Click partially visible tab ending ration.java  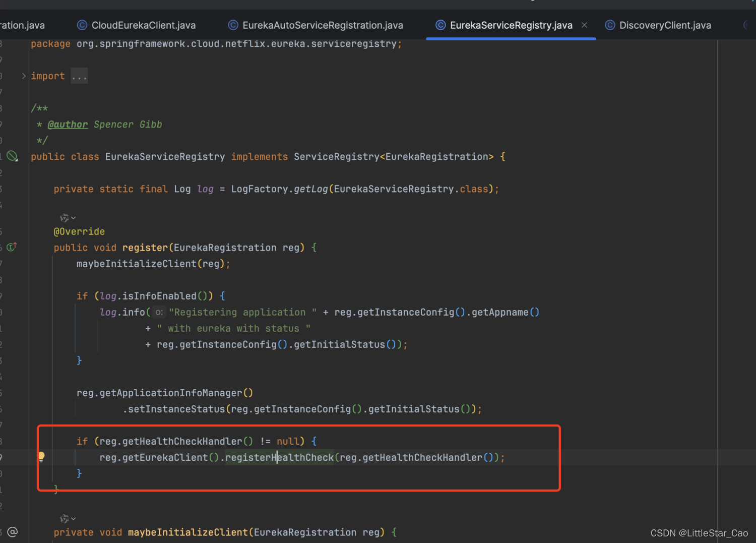coord(22,25)
